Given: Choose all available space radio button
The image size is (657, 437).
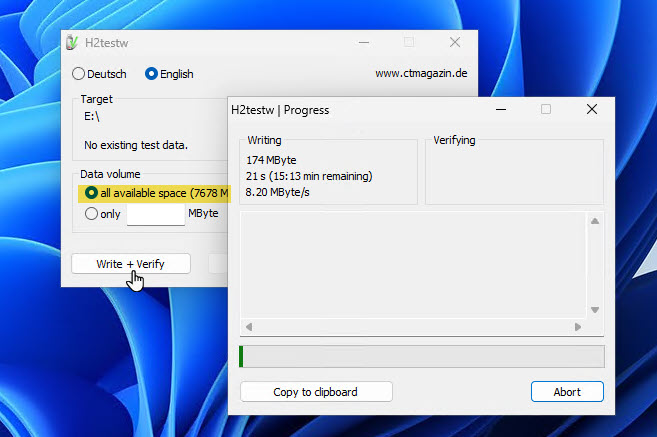Looking at the screenshot, I should point(91,193).
